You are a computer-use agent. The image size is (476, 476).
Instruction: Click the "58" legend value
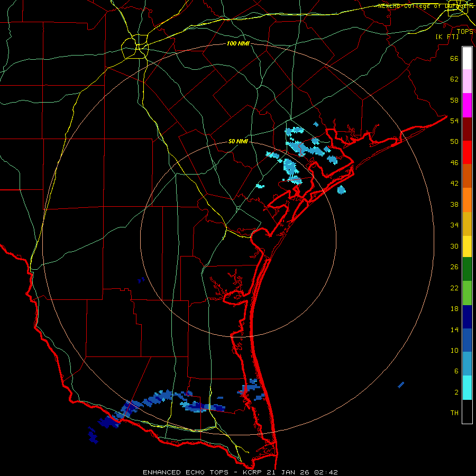(454, 100)
